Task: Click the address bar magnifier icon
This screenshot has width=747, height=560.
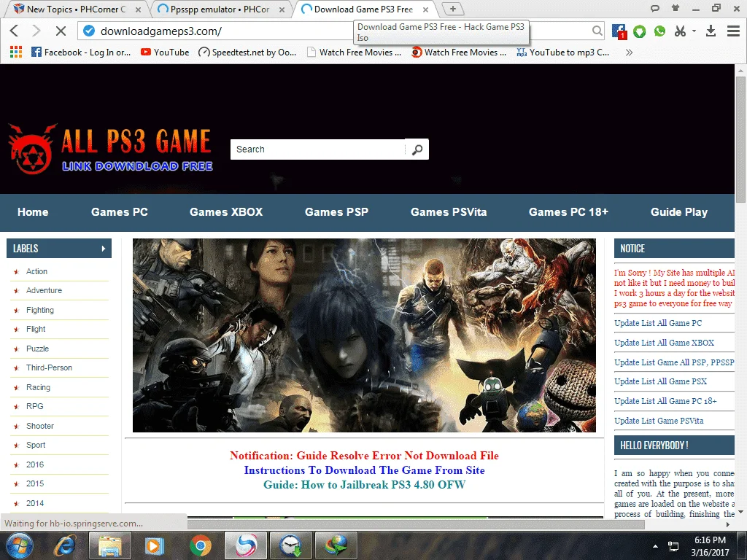Action: point(597,31)
